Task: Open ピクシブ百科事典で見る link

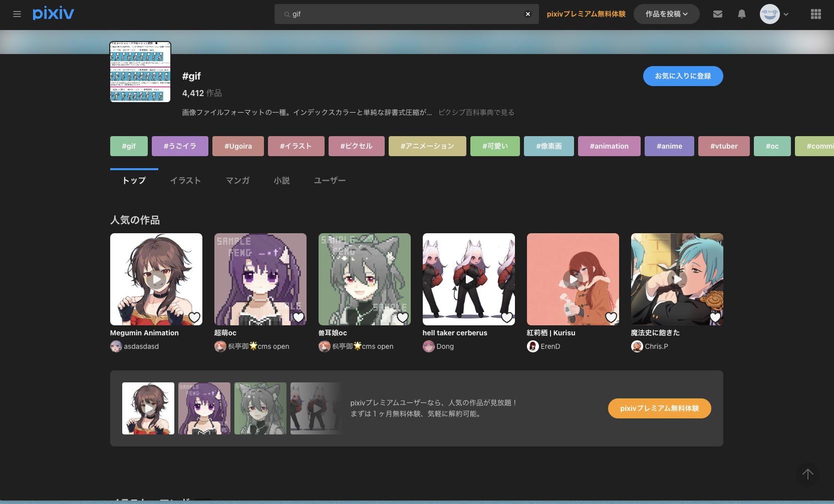Action: point(476,113)
